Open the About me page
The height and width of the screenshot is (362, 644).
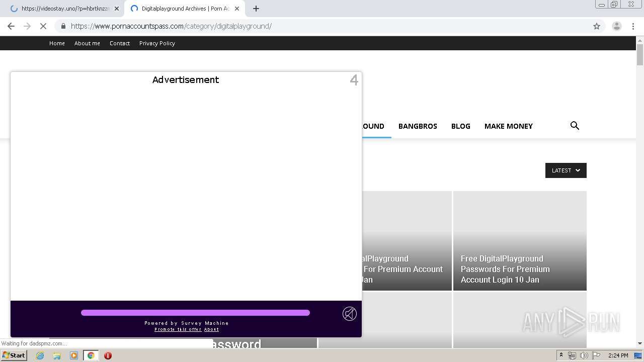pyautogui.click(x=87, y=43)
